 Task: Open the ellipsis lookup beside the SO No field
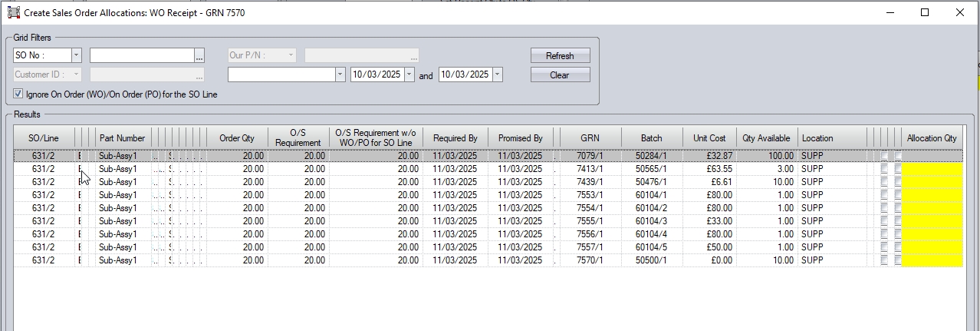click(199, 55)
